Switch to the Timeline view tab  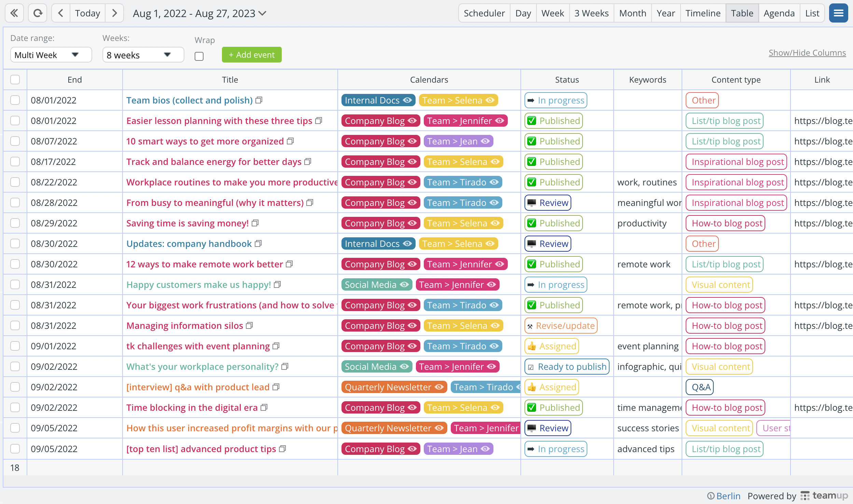click(x=702, y=13)
